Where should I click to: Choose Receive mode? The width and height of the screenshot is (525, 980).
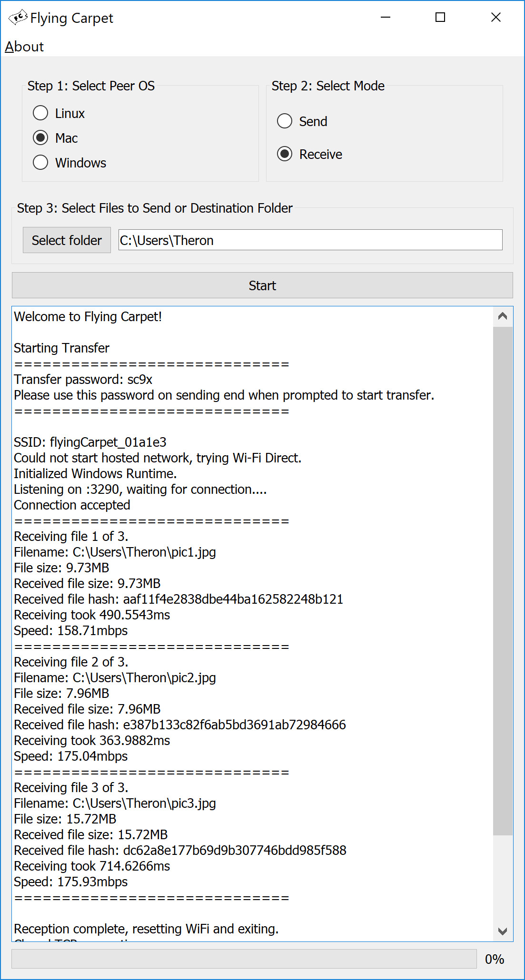(310, 154)
